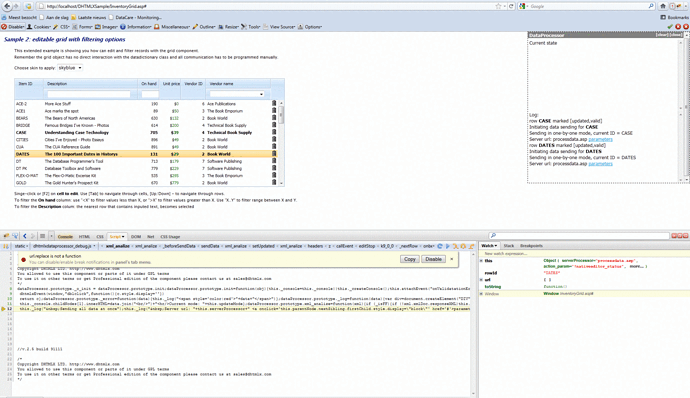690x398 pixels.
Task: Open the Tools developer toolbar menu
Action: [x=251, y=27]
